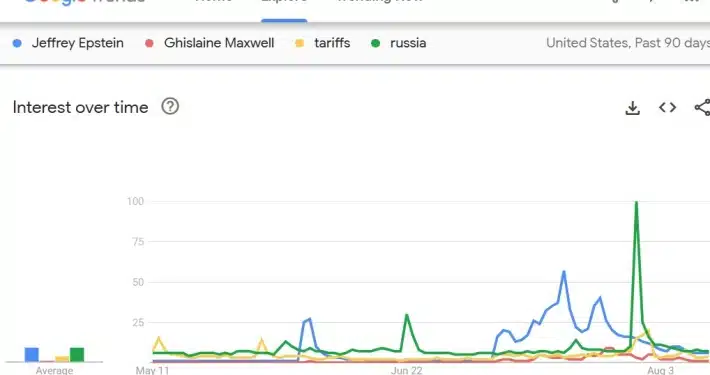
Task: Open United States, Past 90 days filter
Action: pyautogui.click(x=628, y=43)
